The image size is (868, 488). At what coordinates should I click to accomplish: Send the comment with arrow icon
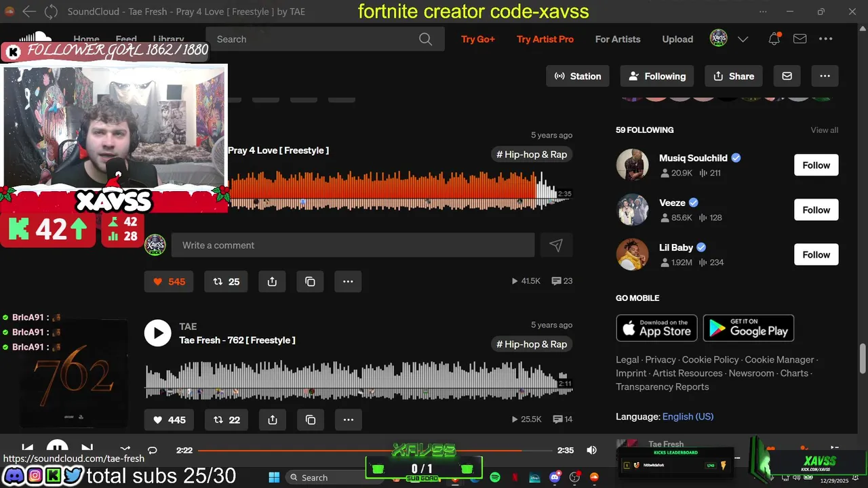pos(556,245)
